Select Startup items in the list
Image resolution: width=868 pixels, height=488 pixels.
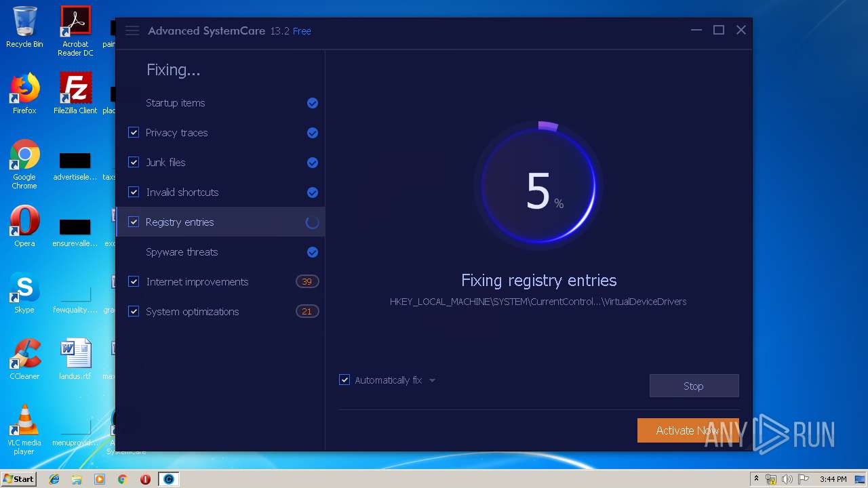click(x=176, y=103)
